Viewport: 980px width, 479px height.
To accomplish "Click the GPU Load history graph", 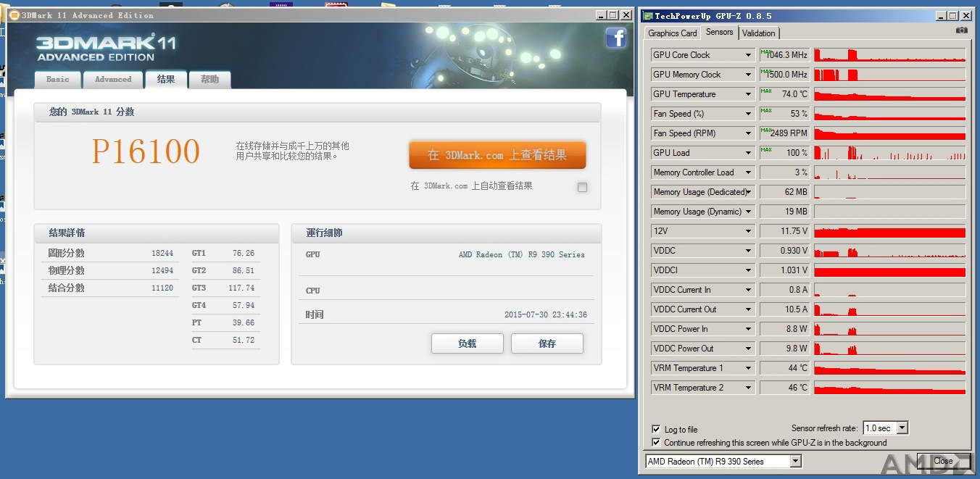I will (x=890, y=153).
